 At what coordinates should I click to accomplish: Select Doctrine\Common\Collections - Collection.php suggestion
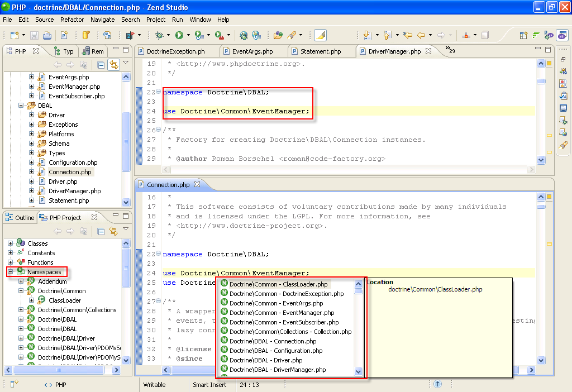coord(287,332)
